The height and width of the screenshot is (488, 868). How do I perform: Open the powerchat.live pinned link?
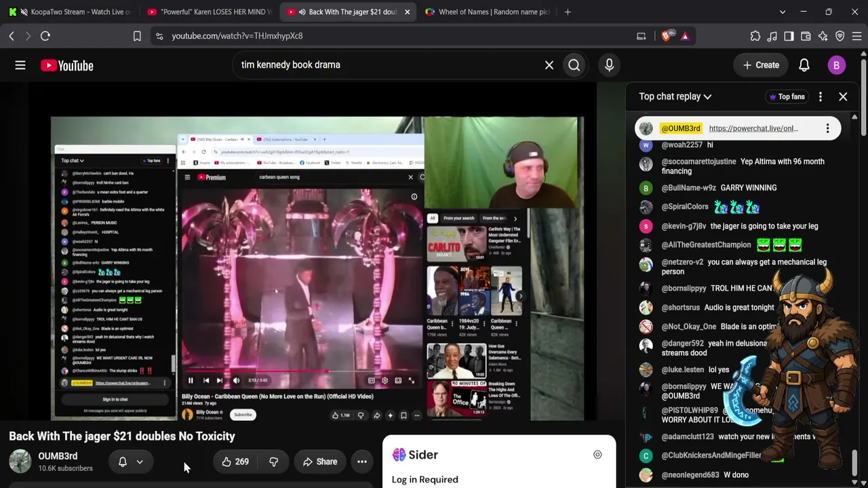pyautogui.click(x=753, y=129)
